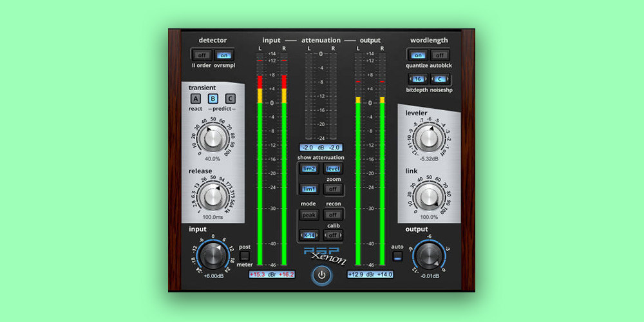Select transient mode A
644x322 pixels.
(196, 99)
